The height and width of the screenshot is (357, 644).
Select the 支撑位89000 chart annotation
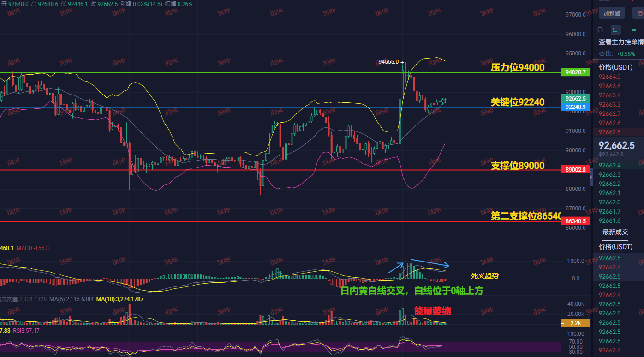(518, 166)
